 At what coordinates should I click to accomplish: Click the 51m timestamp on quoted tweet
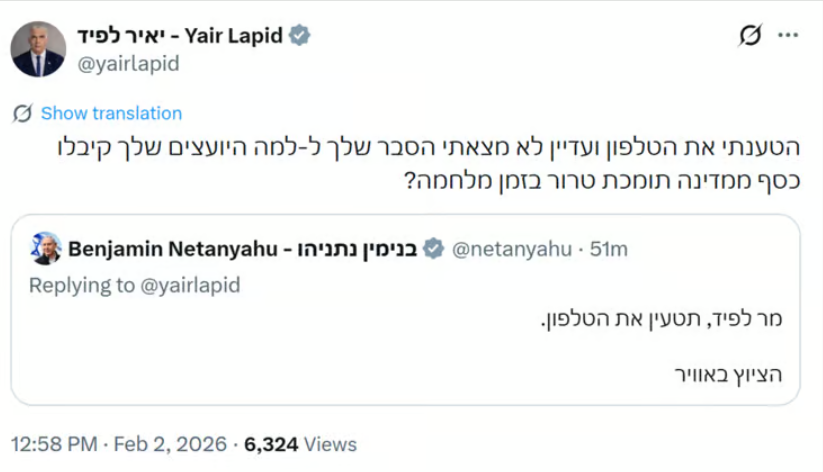click(608, 248)
